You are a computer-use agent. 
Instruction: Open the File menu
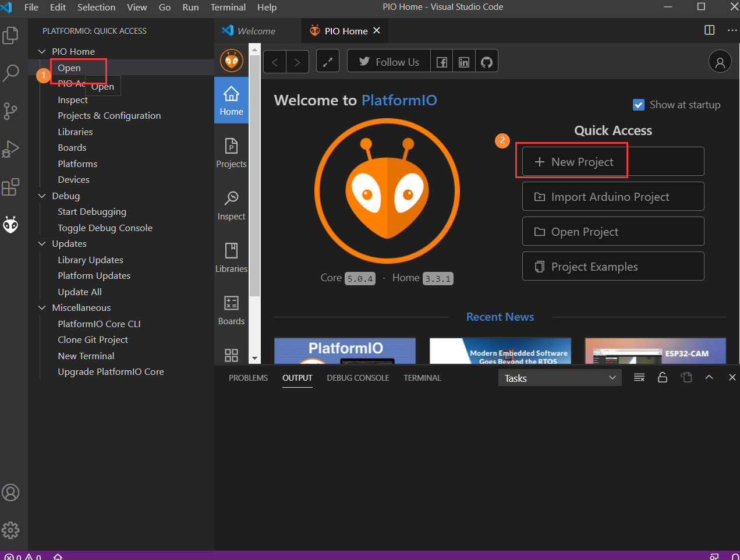(31, 7)
